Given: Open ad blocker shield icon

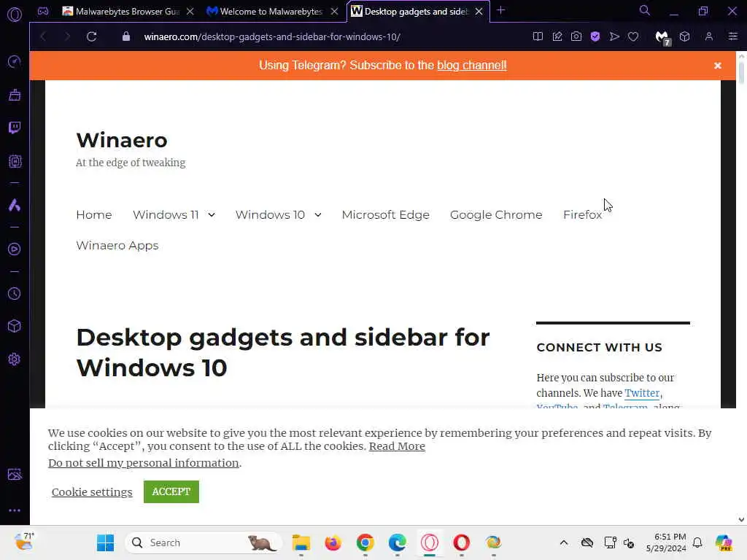Looking at the screenshot, I should pyautogui.click(x=595, y=36).
